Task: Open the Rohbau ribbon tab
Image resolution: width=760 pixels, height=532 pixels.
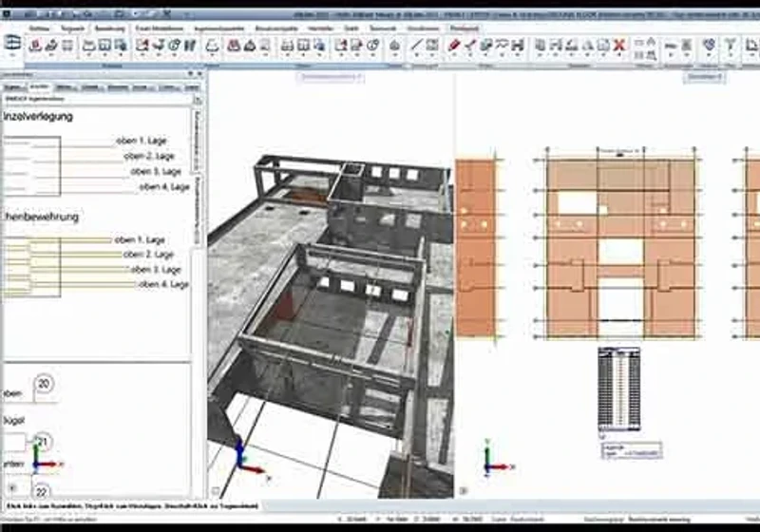Action: [39, 28]
